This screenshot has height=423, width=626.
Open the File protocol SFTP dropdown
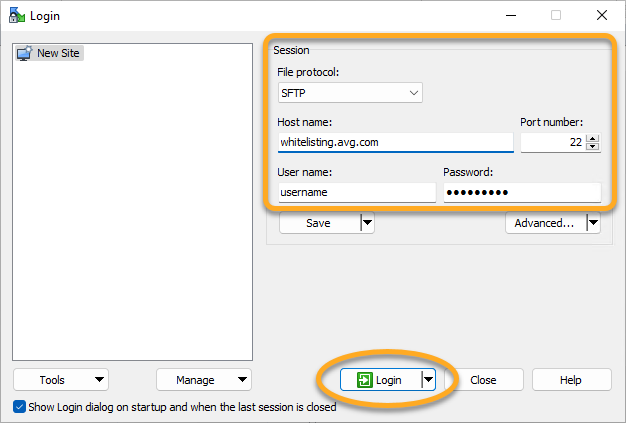pos(350,93)
